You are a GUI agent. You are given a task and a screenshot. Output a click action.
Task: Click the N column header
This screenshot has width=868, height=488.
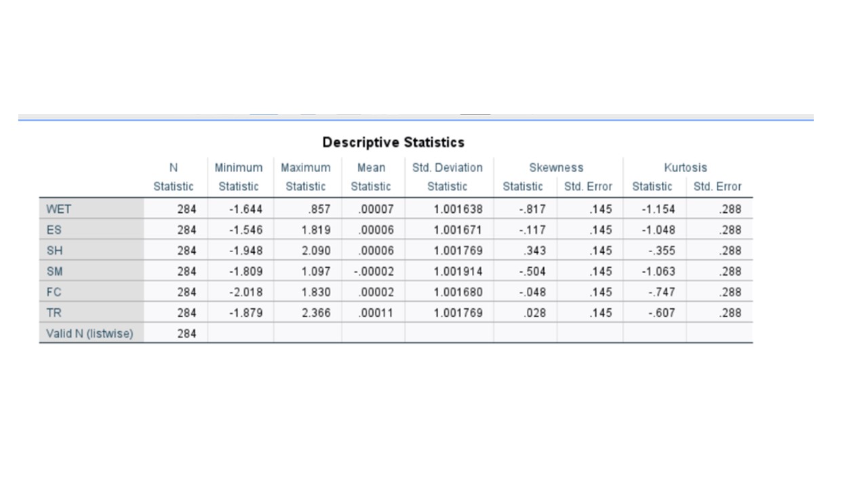[174, 167]
